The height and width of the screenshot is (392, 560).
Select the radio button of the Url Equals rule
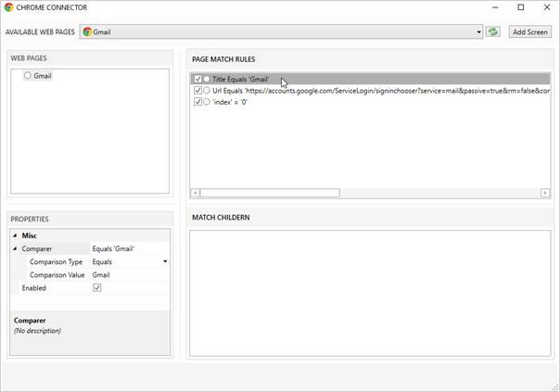pyautogui.click(x=207, y=90)
